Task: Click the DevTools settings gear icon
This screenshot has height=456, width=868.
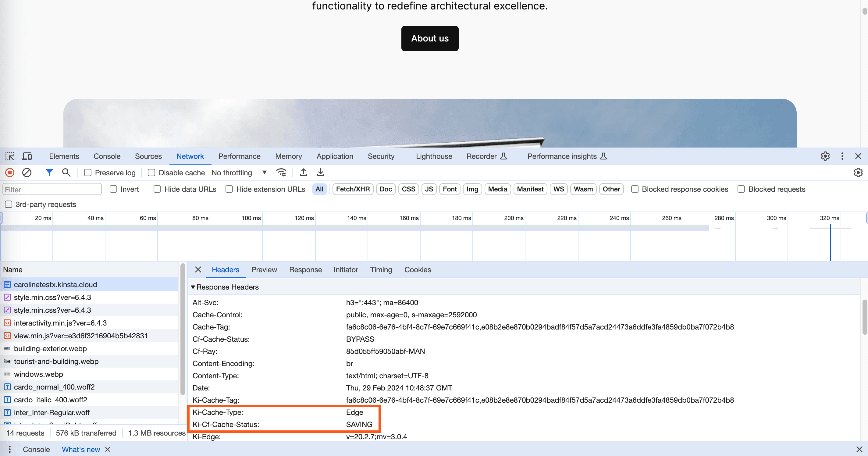Action: click(x=825, y=156)
